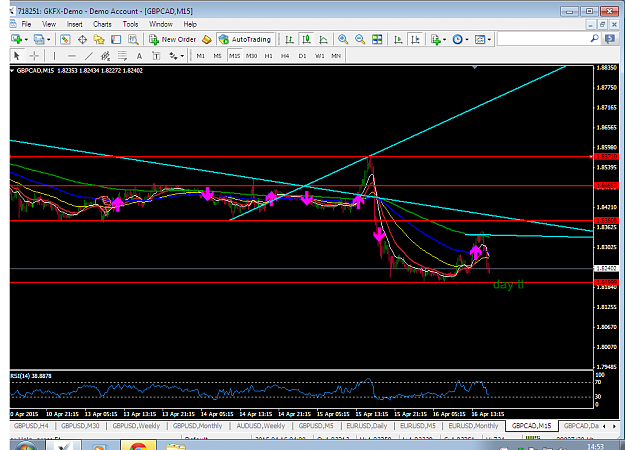Open the View menu

(x=49, y=24)
